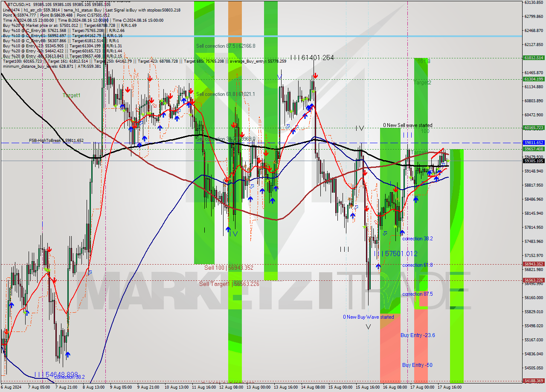The height and width of the screenshot is (392, 546).
Task: Click the green 61304.199 price tag
Action: (x=534, y=79)
